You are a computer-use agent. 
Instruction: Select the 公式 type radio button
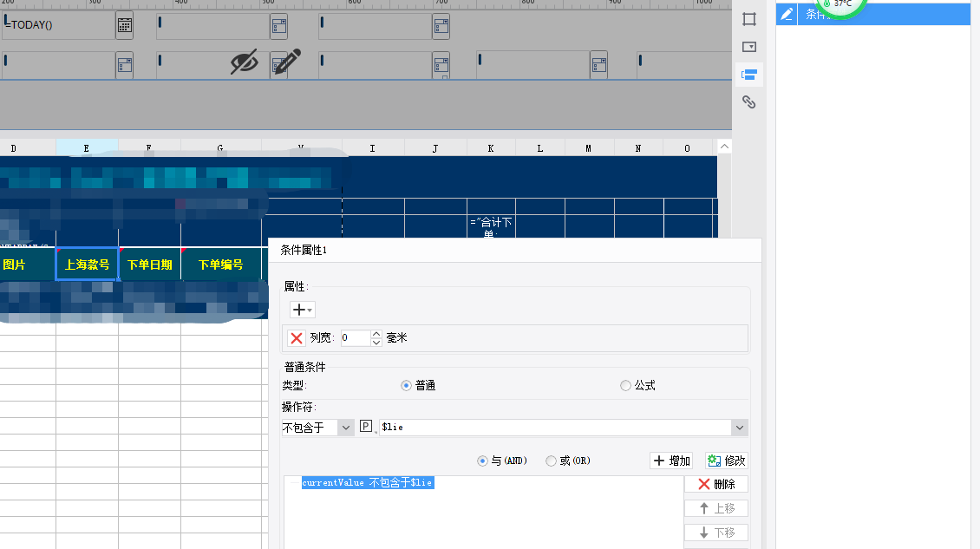625,386
